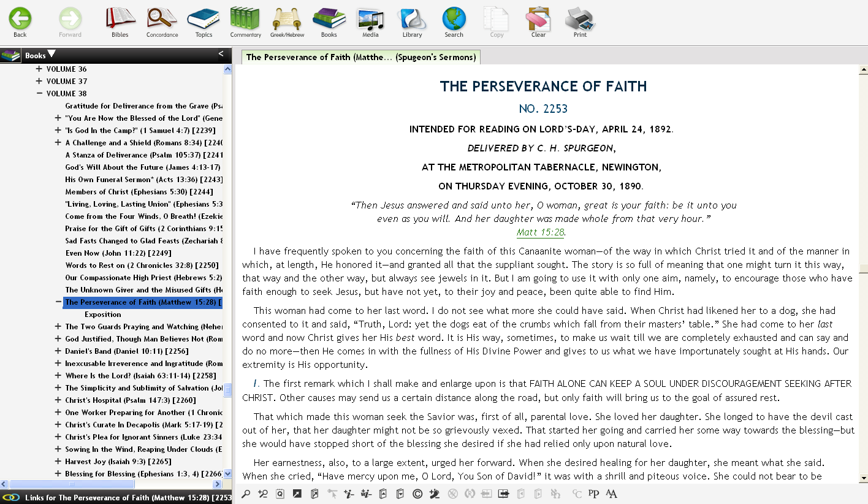Expand Harvest Joy entry
The width and height of the screenshot is (868, 504).
[58, 461]
